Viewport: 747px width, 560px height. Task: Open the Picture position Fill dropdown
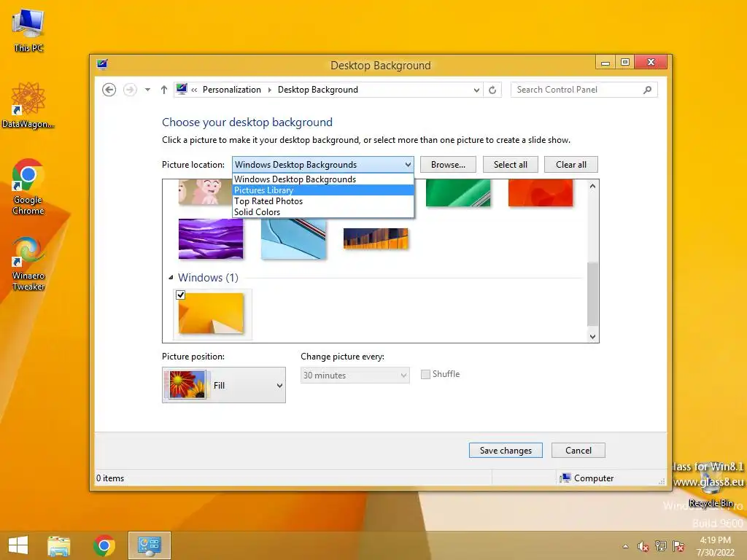pos(224,385)
